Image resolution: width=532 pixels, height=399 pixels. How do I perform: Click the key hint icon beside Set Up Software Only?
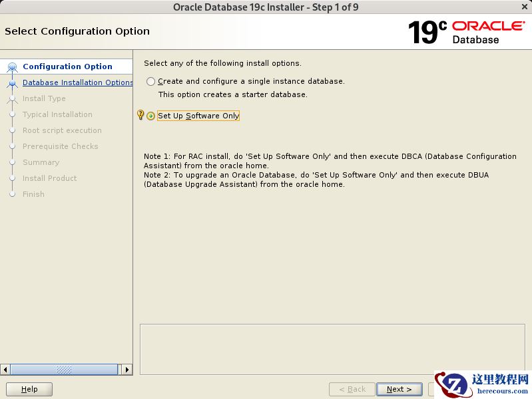click(140, 115)
